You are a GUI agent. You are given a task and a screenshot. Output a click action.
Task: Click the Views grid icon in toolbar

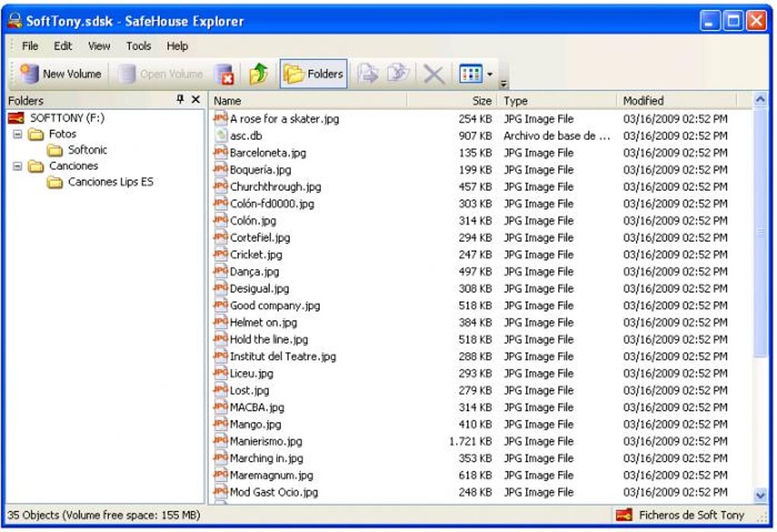tap(470, 74)
